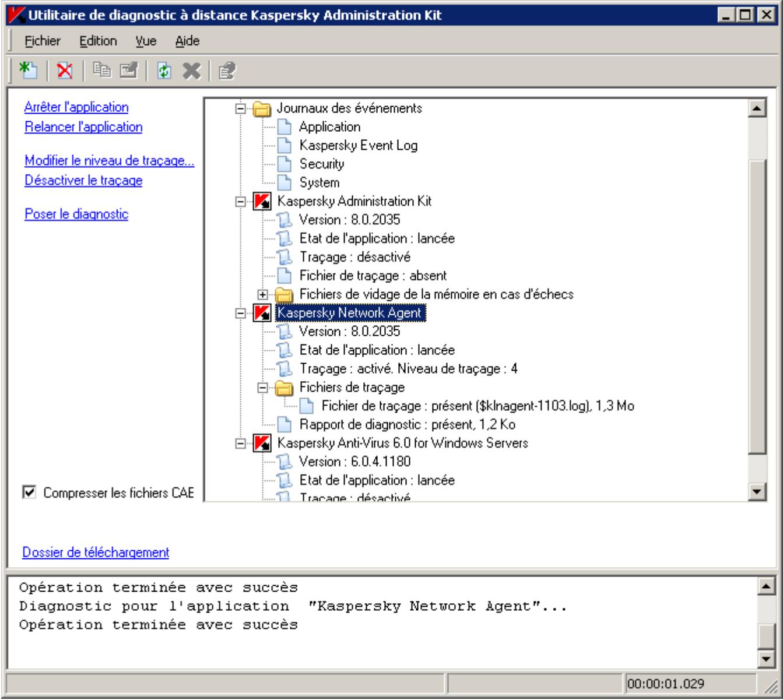Click the folder icon of Journaux des événements
783x700 pixels.
[262, 108]
